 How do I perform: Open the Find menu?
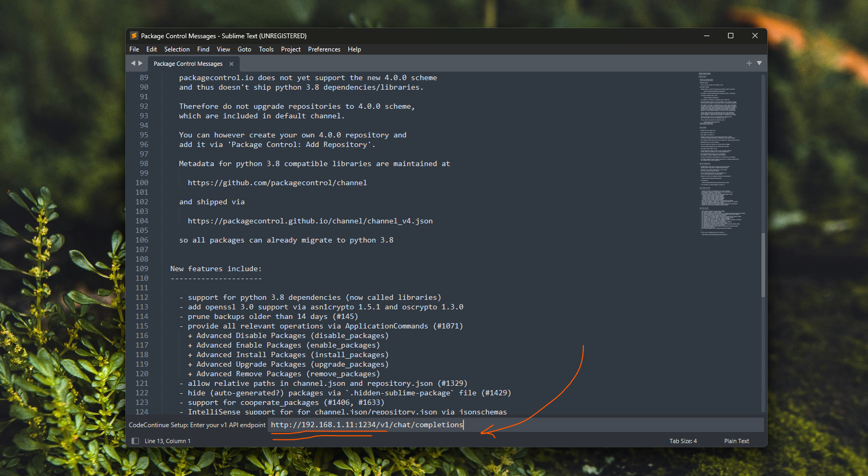click(x=203, y=49)
